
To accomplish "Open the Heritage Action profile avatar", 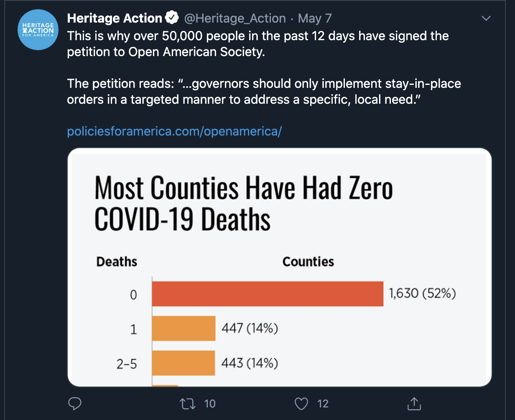I will pos(38,30).
